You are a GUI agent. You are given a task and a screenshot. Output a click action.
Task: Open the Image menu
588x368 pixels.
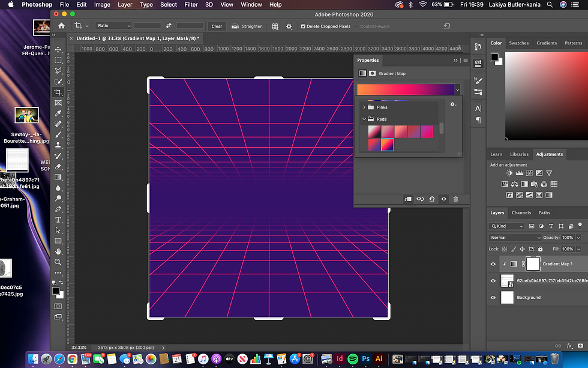click(102, 4)
